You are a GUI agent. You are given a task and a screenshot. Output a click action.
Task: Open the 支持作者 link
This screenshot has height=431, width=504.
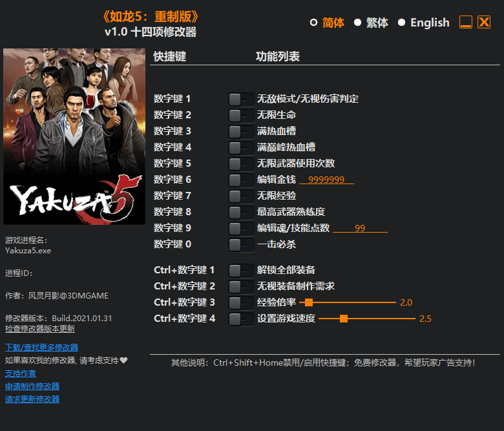[x=21, y=373]
